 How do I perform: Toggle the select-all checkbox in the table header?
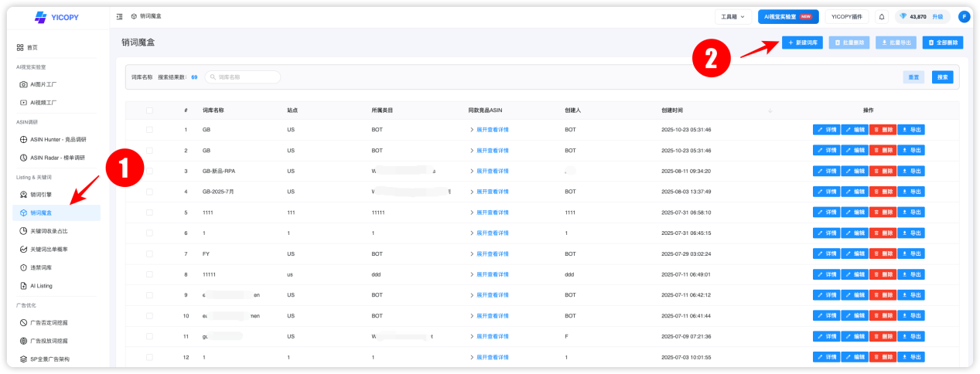[x=149, y=110]
